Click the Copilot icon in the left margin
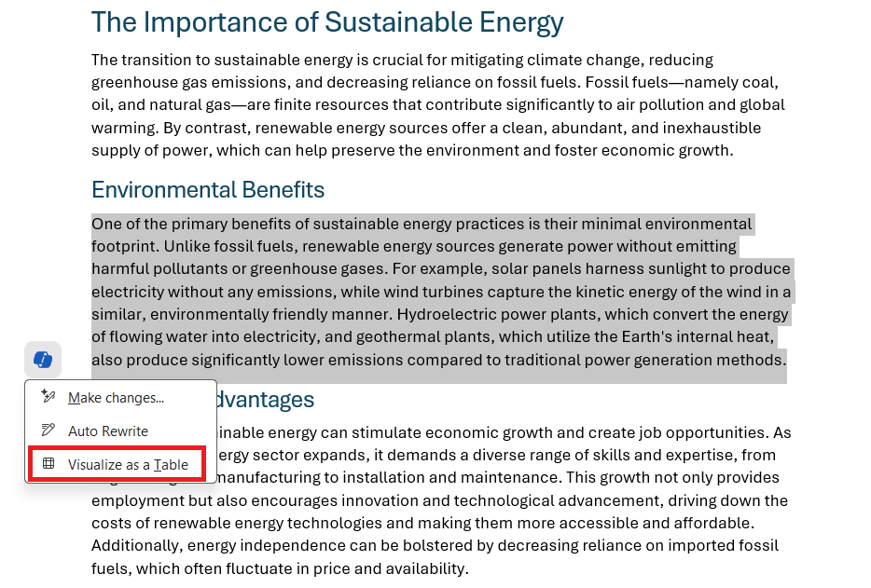This screenshot has height=588, width=871. [x=43, y=360]
